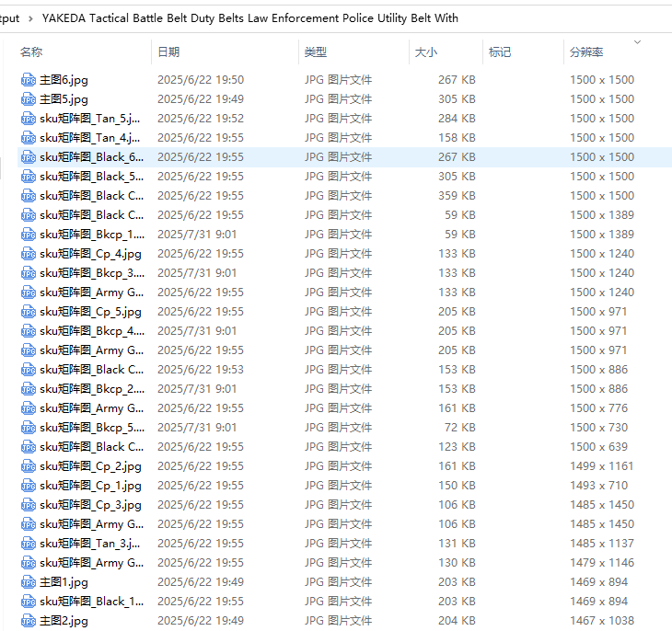Click the icon of the 359 KB Black C file
The image size is (672, 631).
point(29,195)
